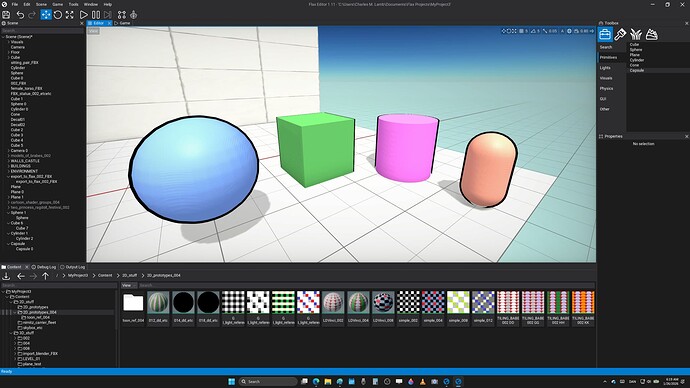
Task: Select the GUI category in Toolbox
Action: tap(603, 99)
